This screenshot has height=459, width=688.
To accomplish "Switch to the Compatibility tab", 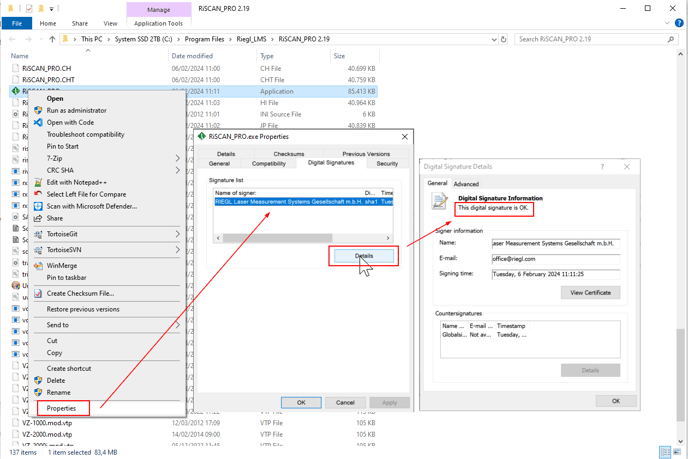I will click(268, 163).
